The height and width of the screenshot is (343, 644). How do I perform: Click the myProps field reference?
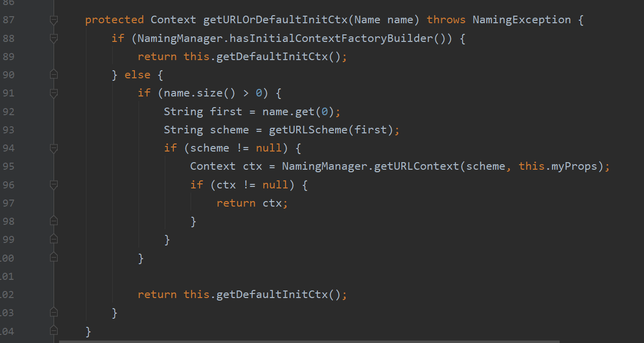tap(574, 166)
